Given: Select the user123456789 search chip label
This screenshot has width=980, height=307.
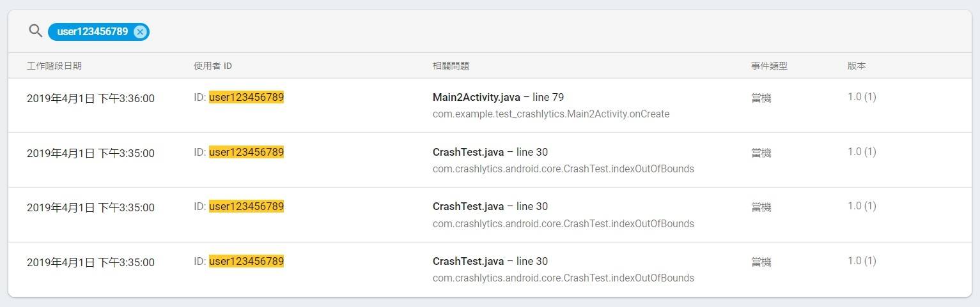Looking at the screenshot, I should coord(92,31).
